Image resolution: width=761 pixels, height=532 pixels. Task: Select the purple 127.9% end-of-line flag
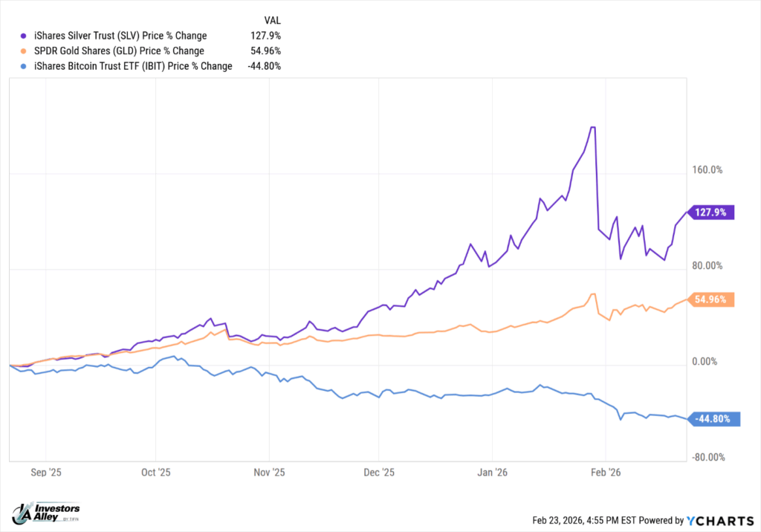(712, 213)
